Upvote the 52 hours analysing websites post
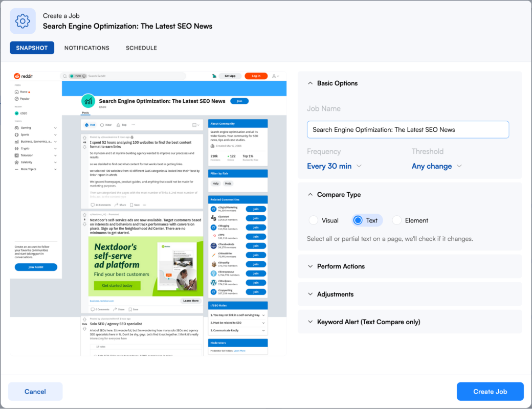Screen dimensions: 532x409 coord(84,138)
